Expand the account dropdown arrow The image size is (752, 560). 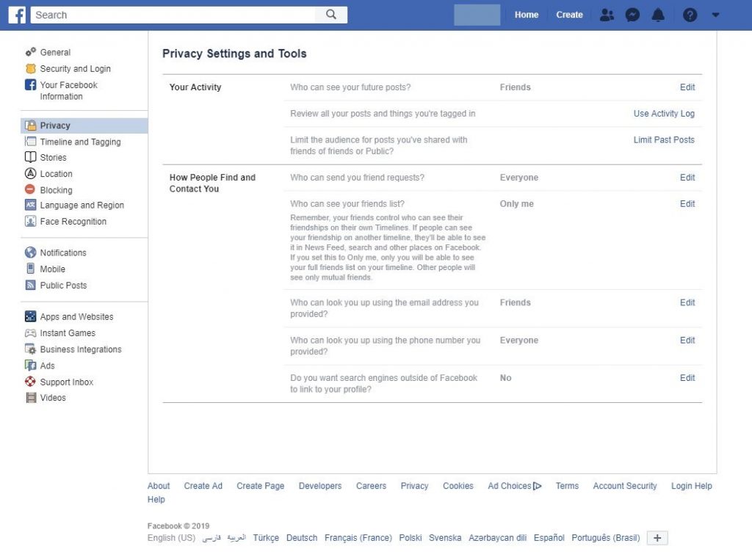[715, 15]
